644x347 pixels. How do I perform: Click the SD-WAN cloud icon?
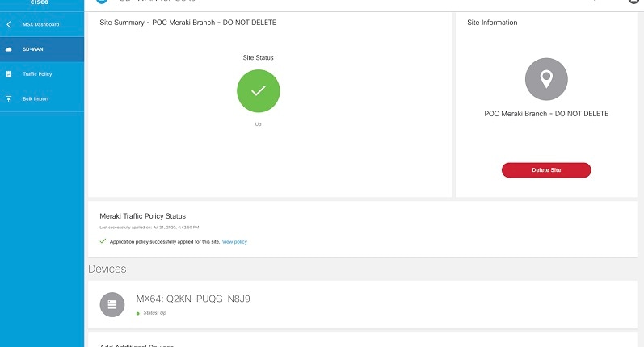(8, 49)
